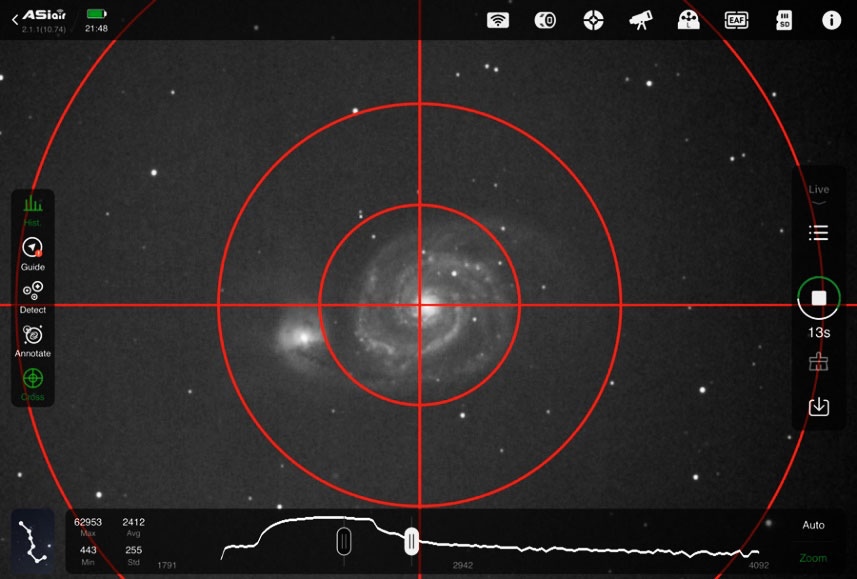The image size is (857, 579).
Task: Open the filter wheel settings icon
Action: pyautogui.click(x=688, y=20)
